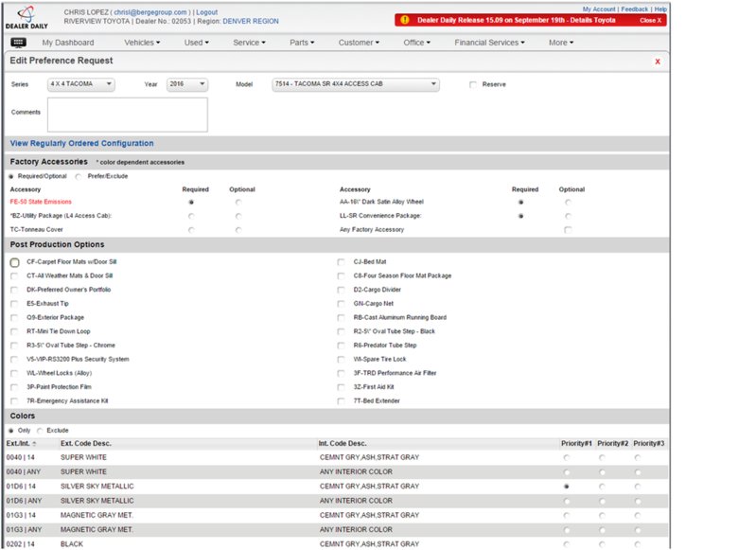Open the Used menu
This screenshot has width=756, height=550.
tap(196, 43)
